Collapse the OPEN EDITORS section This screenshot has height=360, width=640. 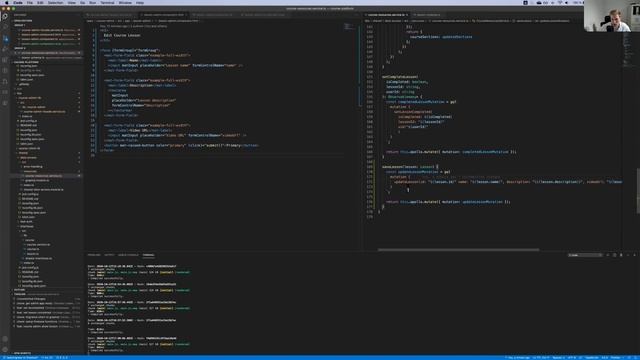(23, 20)
